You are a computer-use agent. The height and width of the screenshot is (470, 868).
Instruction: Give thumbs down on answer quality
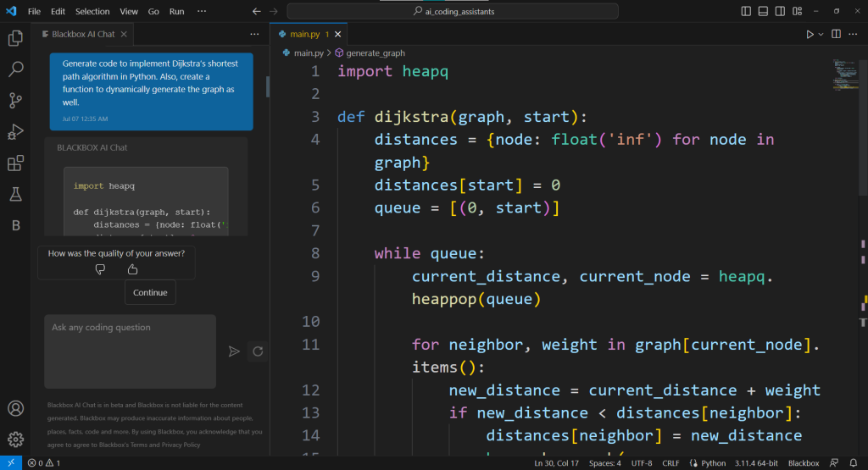coord(100,269)
